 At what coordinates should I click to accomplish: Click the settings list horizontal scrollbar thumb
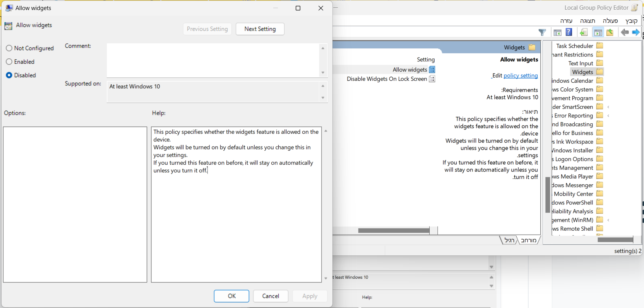(x=394, y=231)
